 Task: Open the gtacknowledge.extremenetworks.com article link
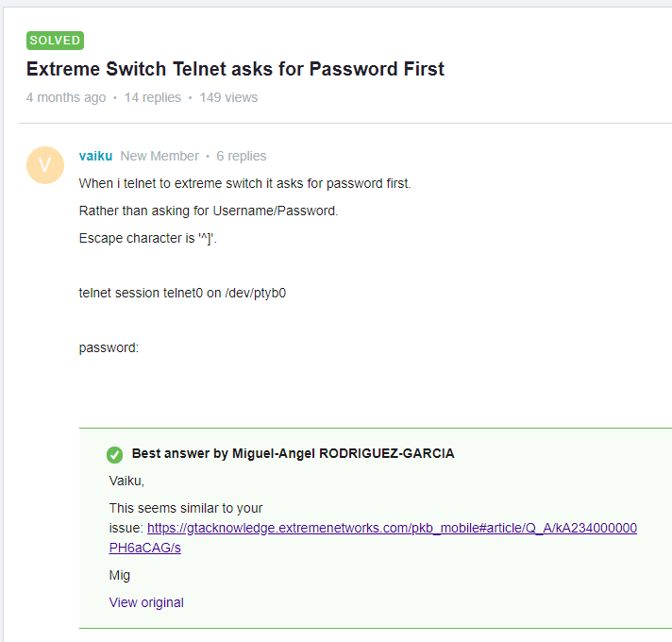(392, 528)
